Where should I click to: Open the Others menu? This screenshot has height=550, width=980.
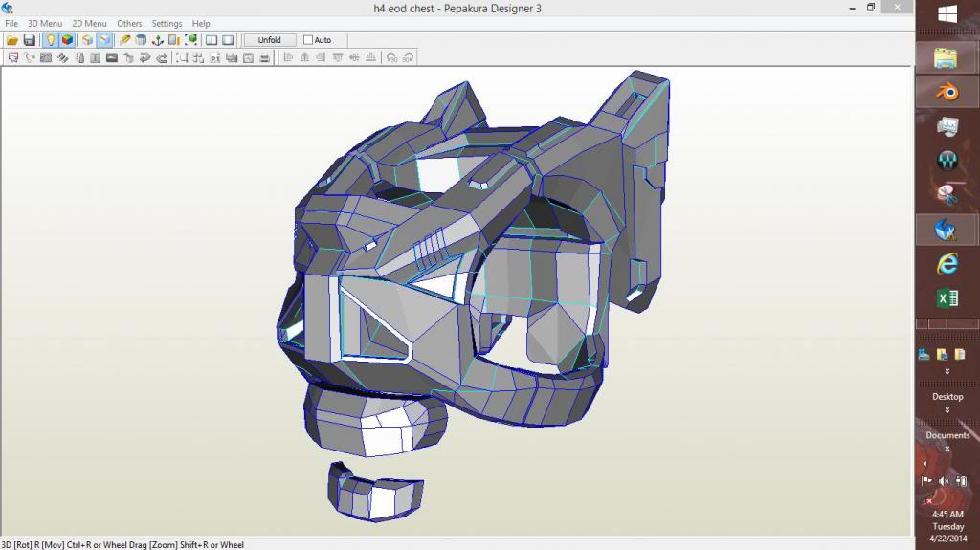tap(129, 23)
